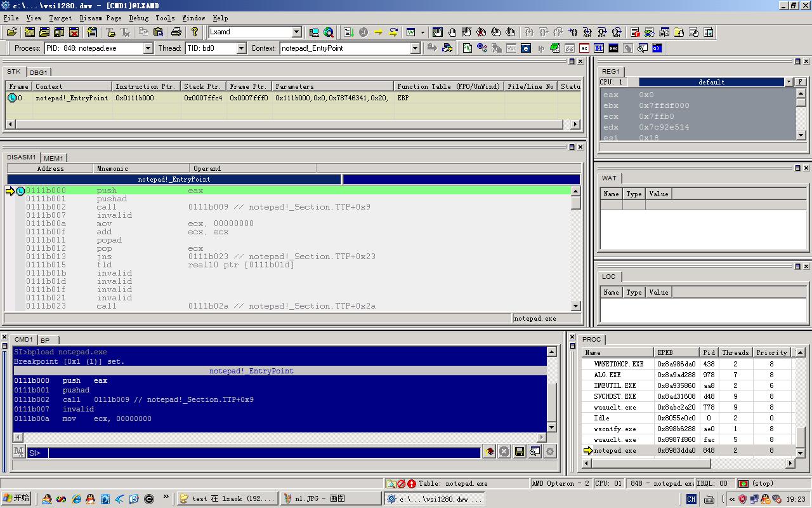The height and width of the screenshot is (508, 812).
Task: Switch to the BP tab
Action: pyautogui.click(x=45, y=340)
